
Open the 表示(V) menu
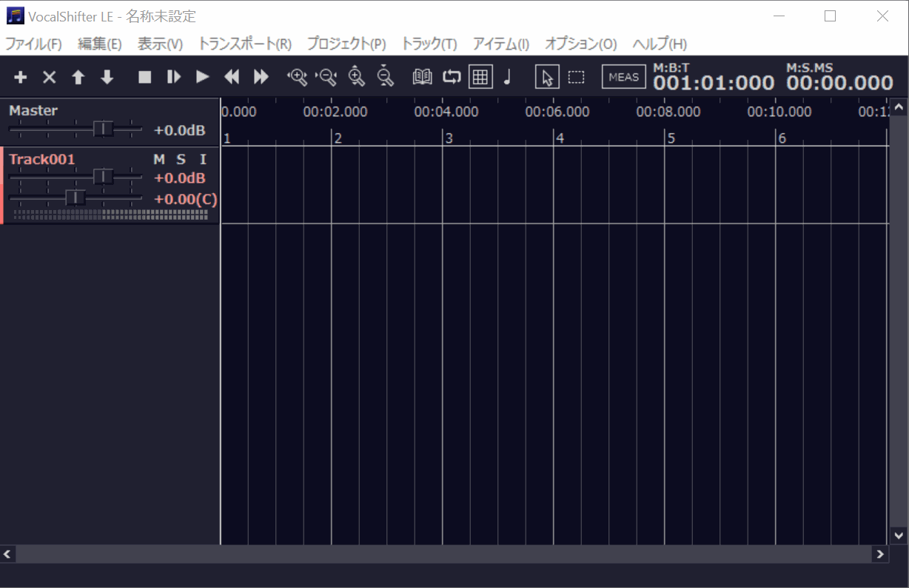pos(160,44)
